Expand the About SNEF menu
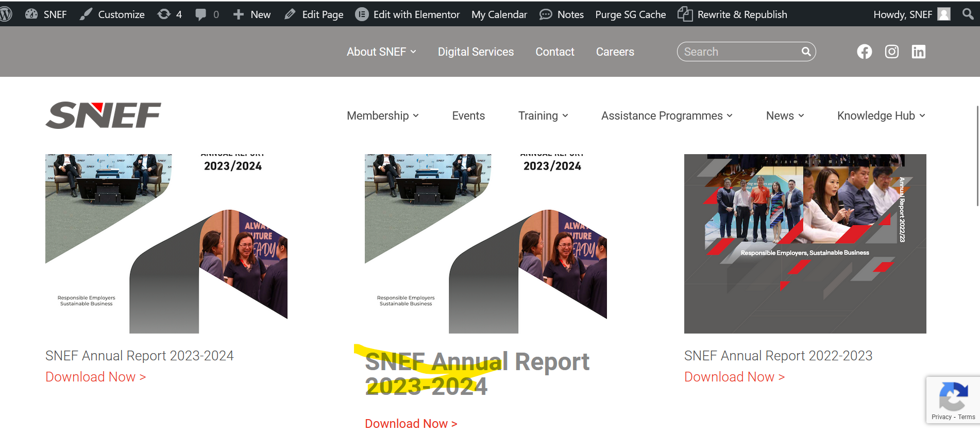 click(381, 52)
